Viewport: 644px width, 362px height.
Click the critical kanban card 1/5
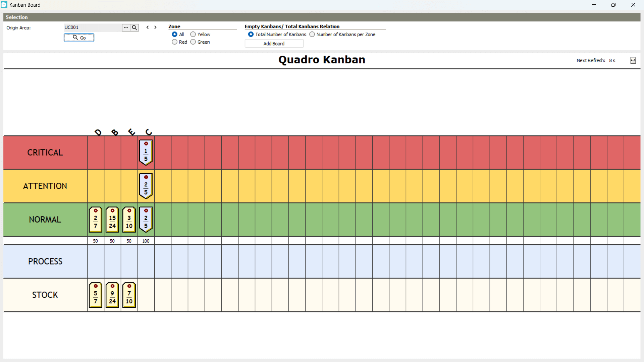[x=146, y=153]
